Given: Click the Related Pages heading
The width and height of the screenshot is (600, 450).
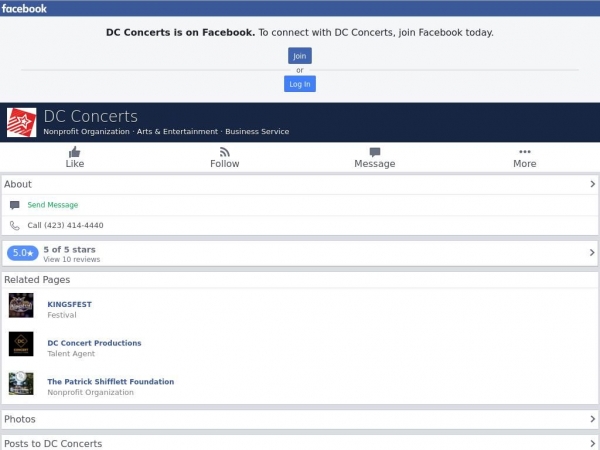Looking at the screenshot, I should pyautogui.click(x=37, y=280).
